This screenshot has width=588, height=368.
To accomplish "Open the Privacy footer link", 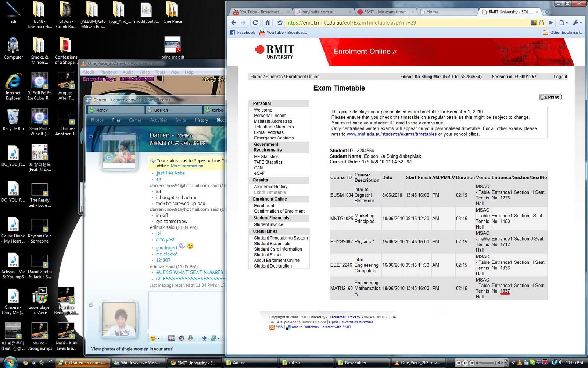I will tap(354, 317).
